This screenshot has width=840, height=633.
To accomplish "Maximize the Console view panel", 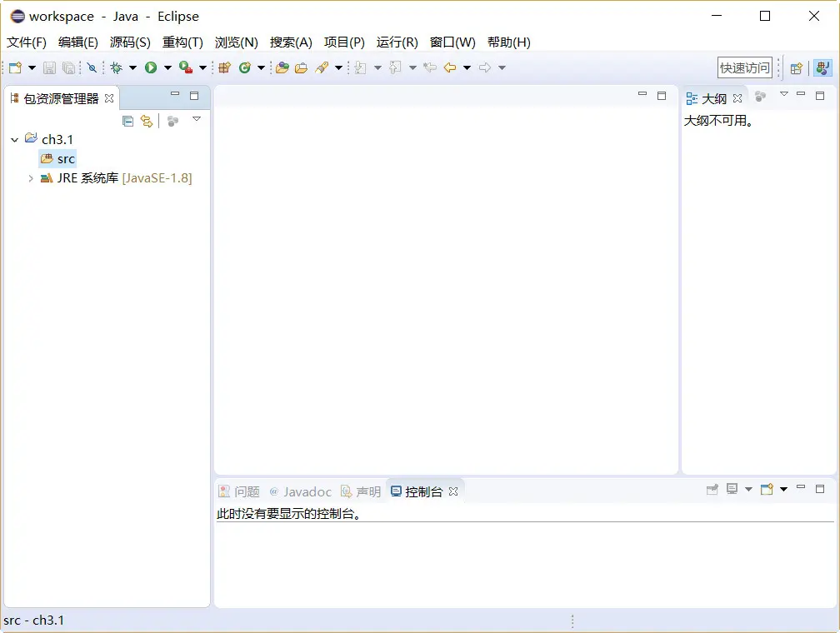I will coord(820,488).
